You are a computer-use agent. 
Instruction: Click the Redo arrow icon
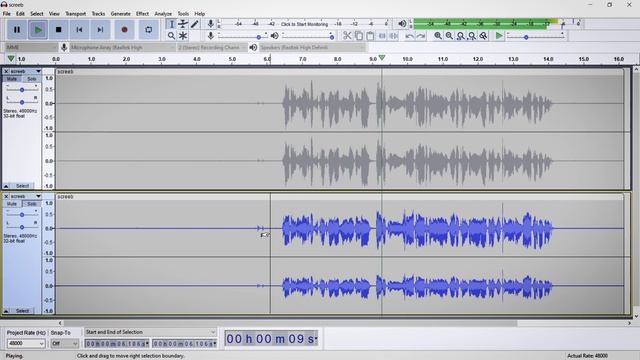[420, 36]
